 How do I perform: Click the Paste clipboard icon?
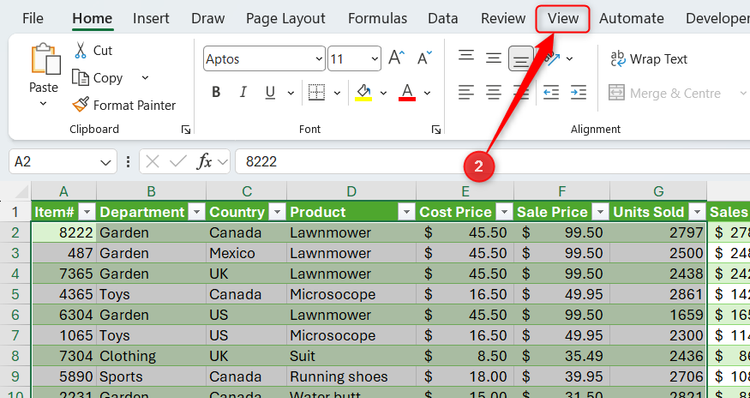46,59
